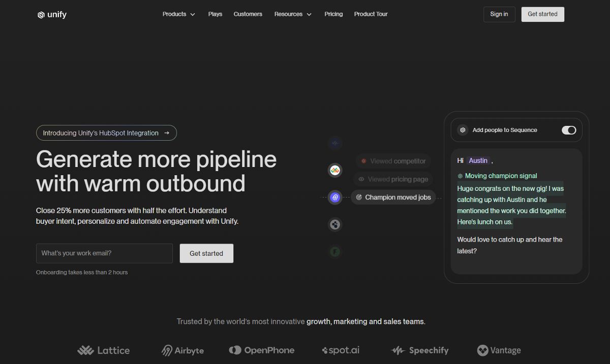Click the work email input field
This screenshot has width=610, height=364.
pos(104,253)
